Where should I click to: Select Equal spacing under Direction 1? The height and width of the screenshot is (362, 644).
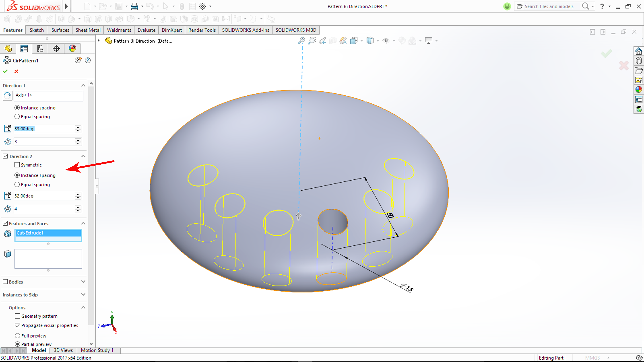tap(17, 117)
